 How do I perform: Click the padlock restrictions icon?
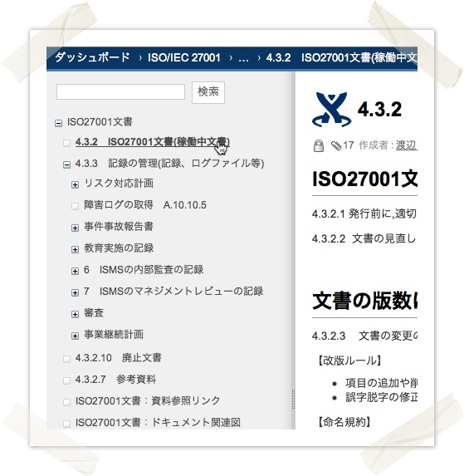pos(319,145)
